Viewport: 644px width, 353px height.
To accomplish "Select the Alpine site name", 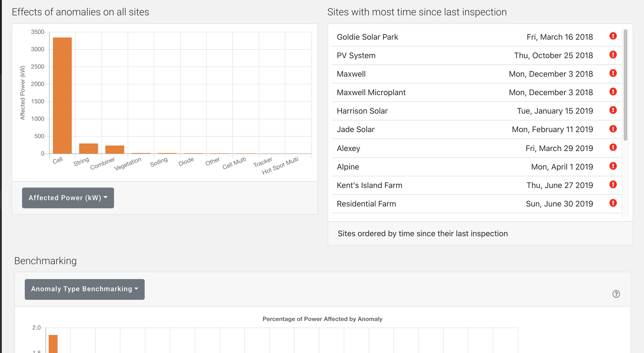I will (x=348, y=167).
